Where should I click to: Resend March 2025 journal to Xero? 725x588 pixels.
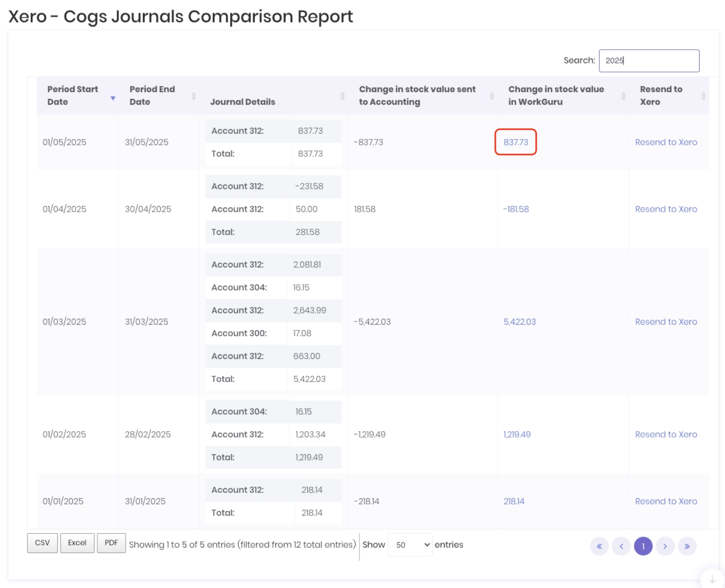point(666,322)
